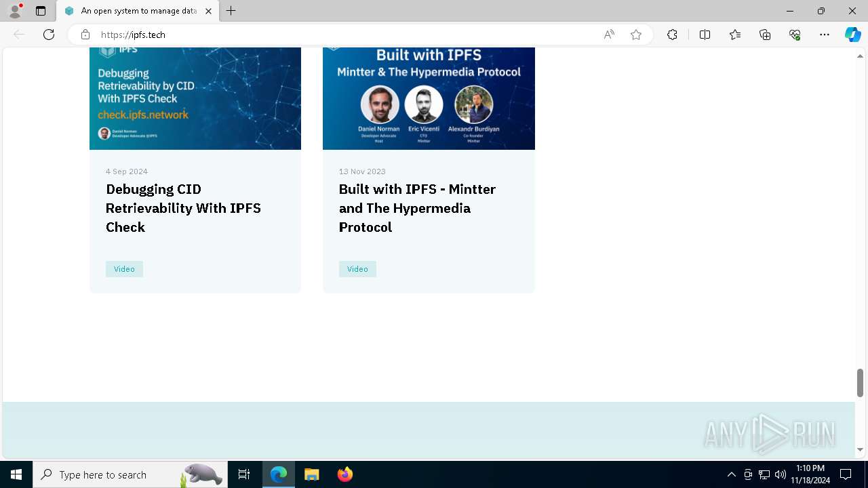Open the Favorites list
The image size is (868, 488).
point(735,35)
